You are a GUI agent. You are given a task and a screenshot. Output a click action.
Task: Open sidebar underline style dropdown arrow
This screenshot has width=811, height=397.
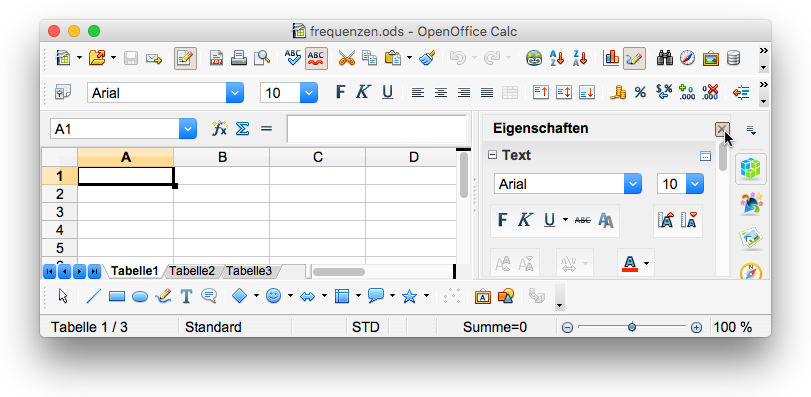point(565,221)
